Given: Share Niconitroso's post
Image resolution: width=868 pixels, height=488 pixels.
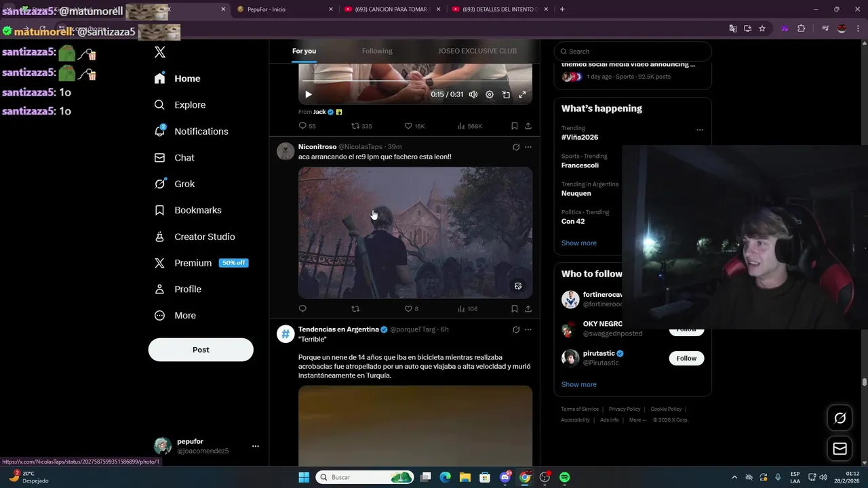Looking at the screenshot, I should (x=528, y=309).
